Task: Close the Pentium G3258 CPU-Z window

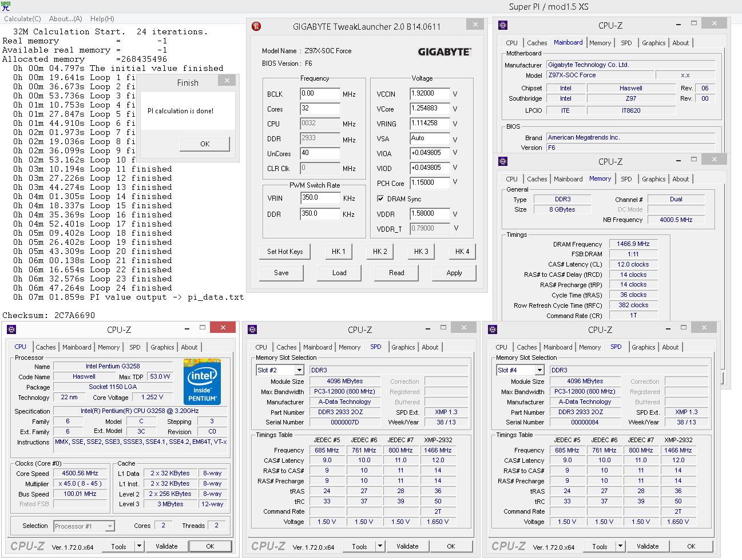Action: (223, 327)
